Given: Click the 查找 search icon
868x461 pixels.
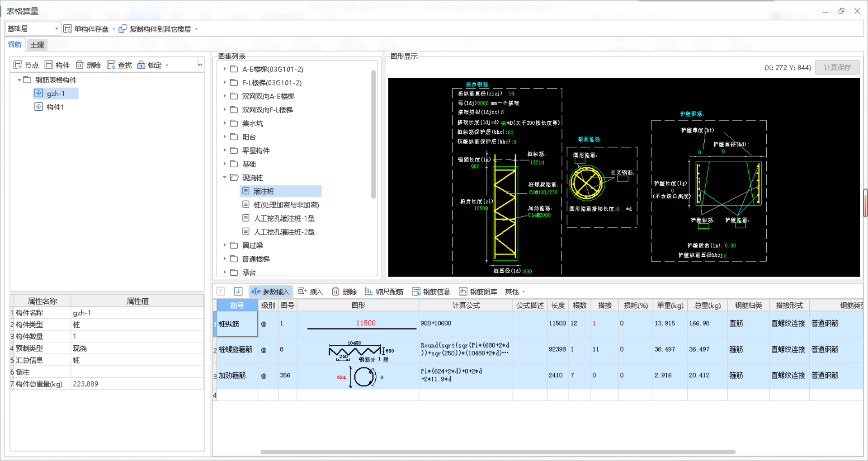Looking at the screenshot, I should tap(111, 65).
